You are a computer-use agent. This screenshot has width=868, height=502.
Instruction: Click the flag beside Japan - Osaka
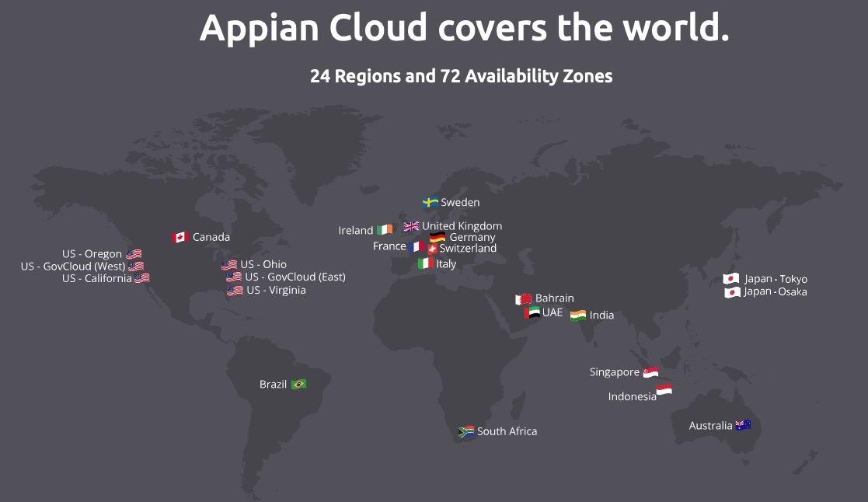tap(732, 292)
